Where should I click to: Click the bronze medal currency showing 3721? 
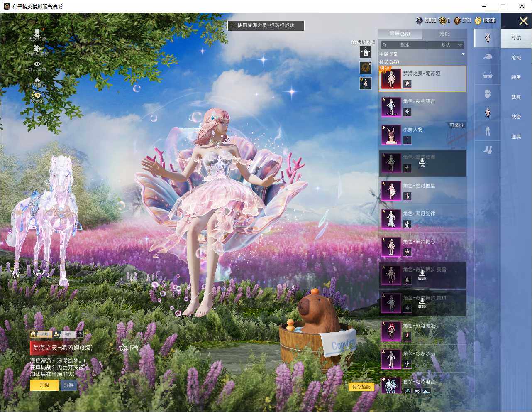click(457, 20)
